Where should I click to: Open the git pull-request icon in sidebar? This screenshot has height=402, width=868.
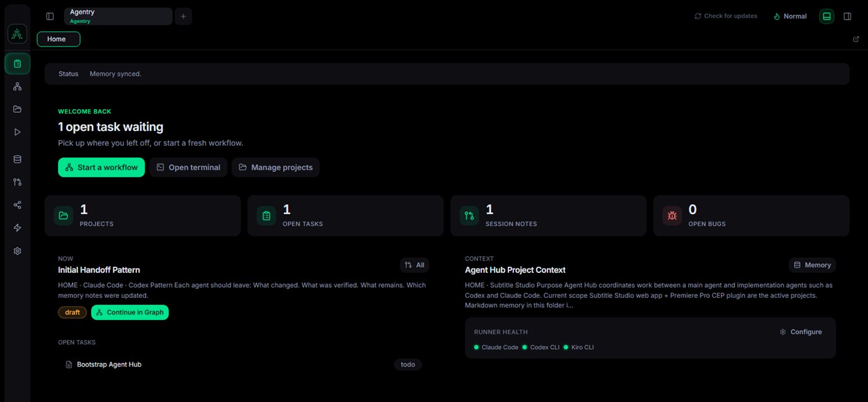pyautogui.click(x=17, y=182)
